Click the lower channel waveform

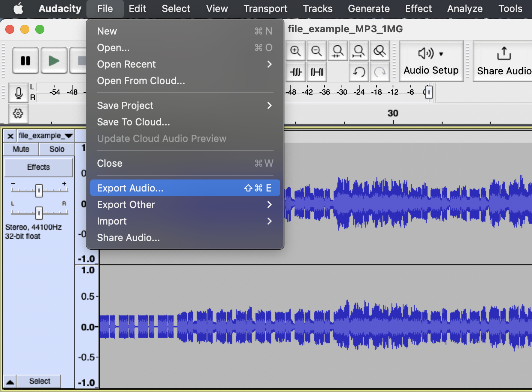[x=316, y=326]
